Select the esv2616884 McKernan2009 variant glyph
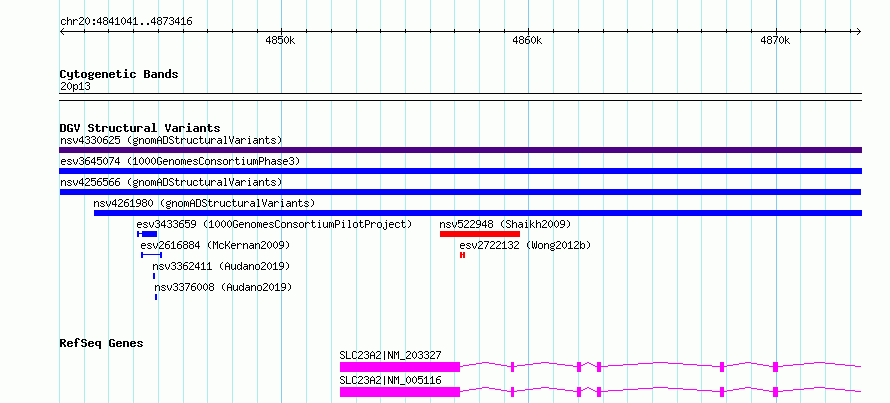Image resolution: width=890 pixels, height=403 pixels. [152, 255]
